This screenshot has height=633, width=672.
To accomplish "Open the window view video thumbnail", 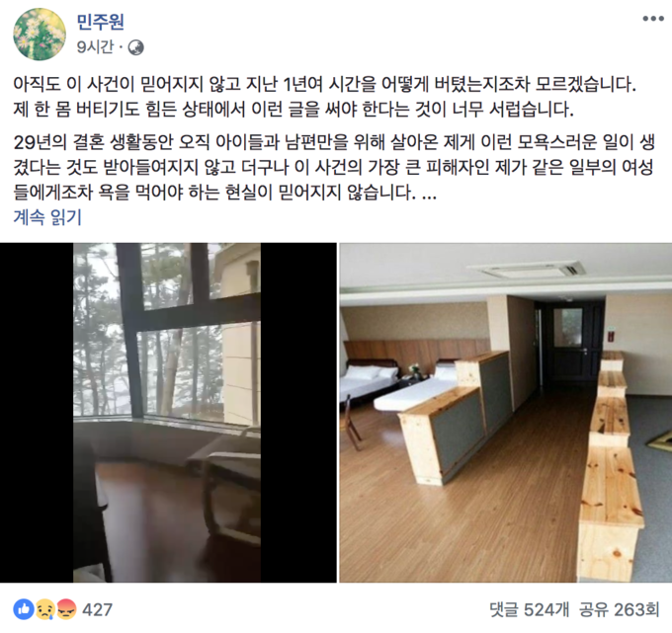I will click(168, 413).
